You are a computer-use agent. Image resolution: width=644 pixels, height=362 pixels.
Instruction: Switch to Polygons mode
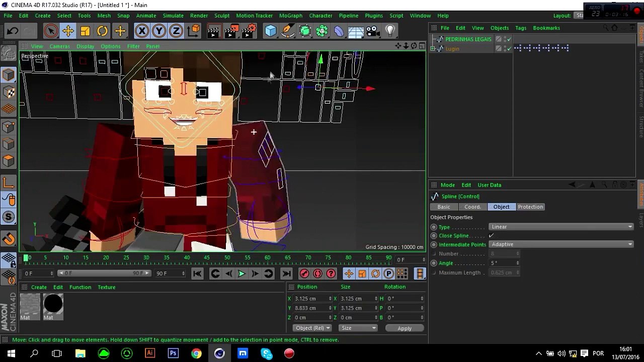(x=9, y=161)
